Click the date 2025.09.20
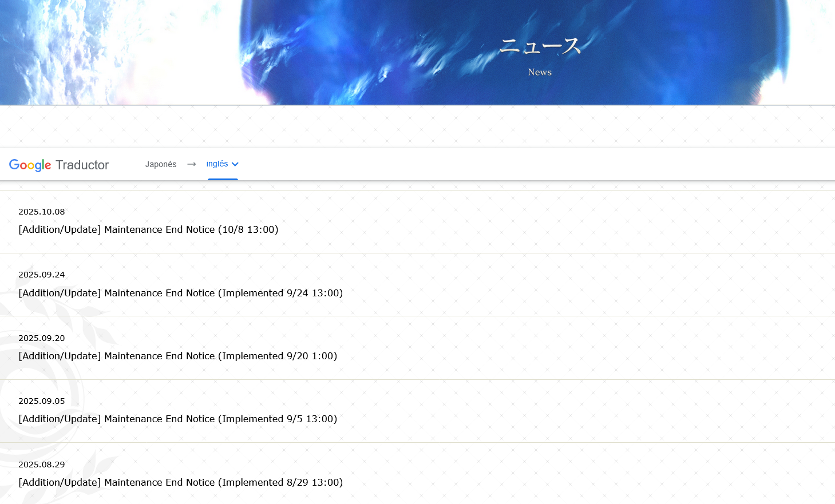835x504 pixels. pos(42,338)
